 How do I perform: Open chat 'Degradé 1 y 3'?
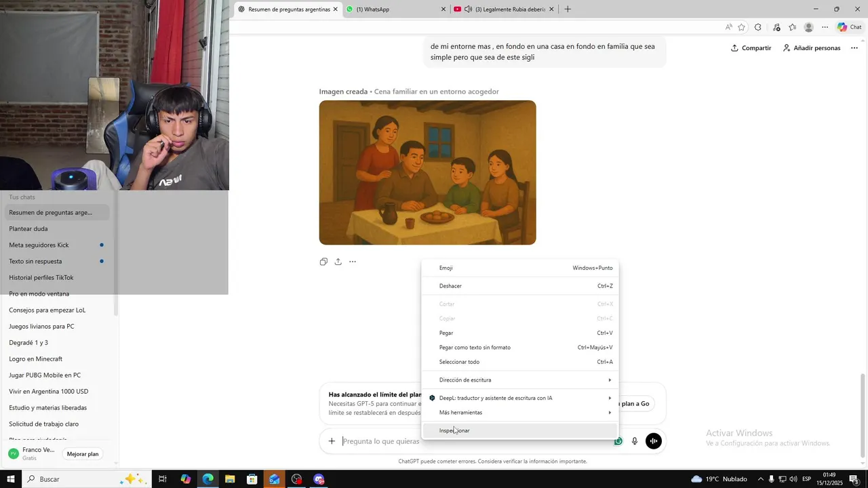[x=57, y=343]
